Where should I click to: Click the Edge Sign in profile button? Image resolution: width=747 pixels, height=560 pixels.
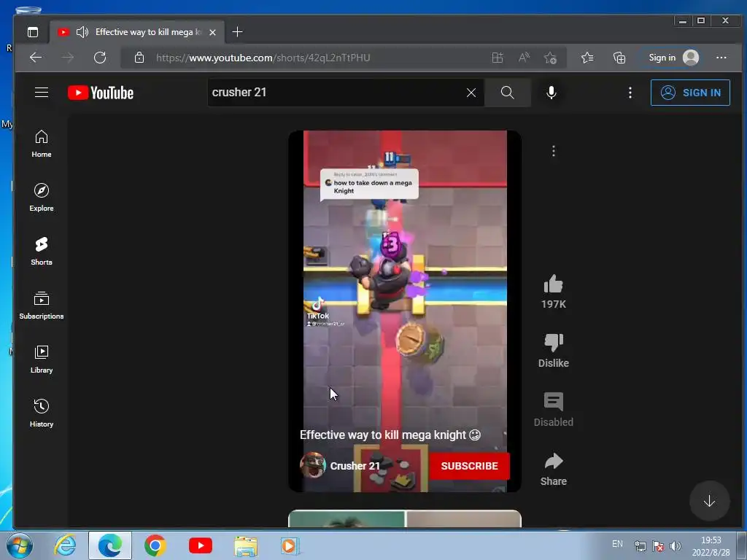coord(673,58)
